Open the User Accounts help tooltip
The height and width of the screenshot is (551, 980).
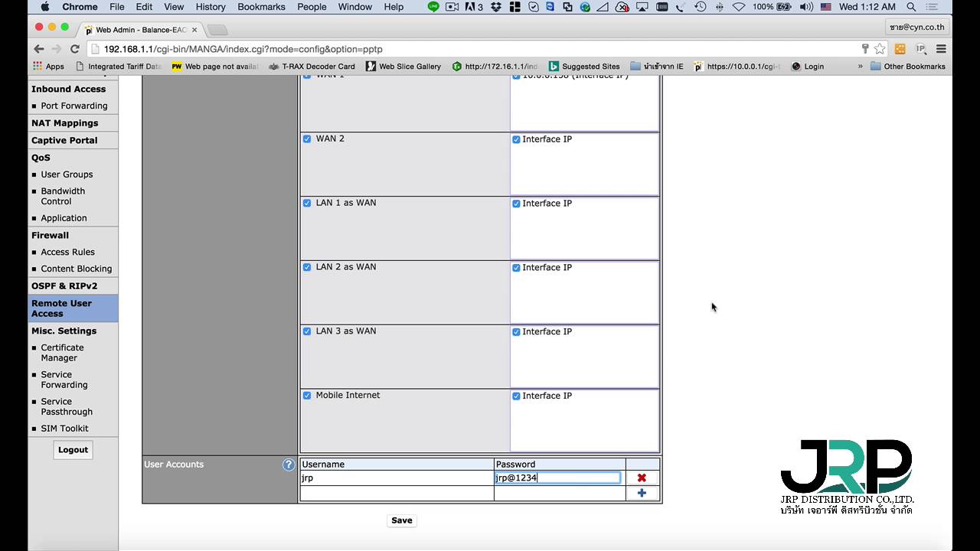(x=289, y=465)
